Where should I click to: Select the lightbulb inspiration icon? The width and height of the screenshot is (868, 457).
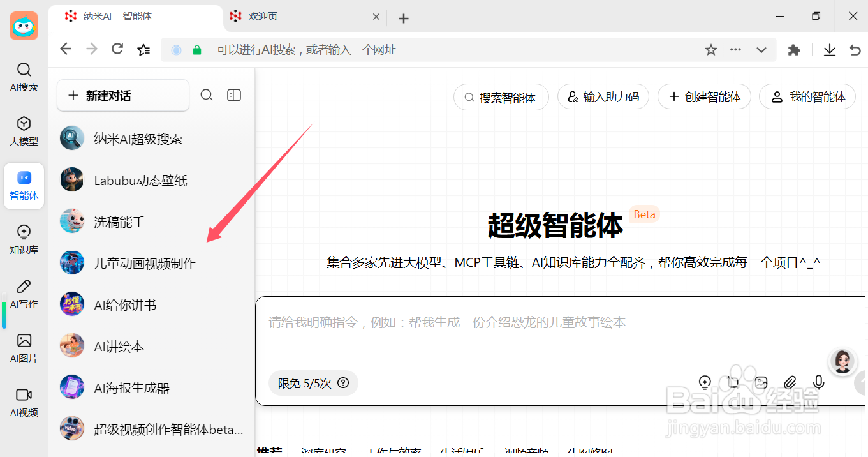pos(705,382)
